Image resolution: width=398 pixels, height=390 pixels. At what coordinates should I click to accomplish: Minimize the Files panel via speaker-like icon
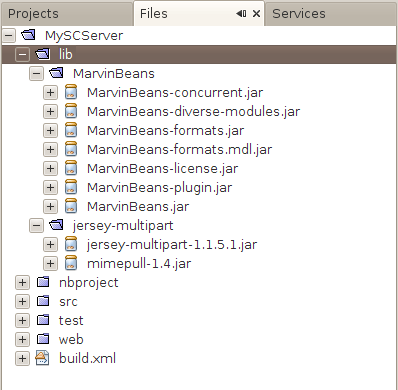point(241,14)
